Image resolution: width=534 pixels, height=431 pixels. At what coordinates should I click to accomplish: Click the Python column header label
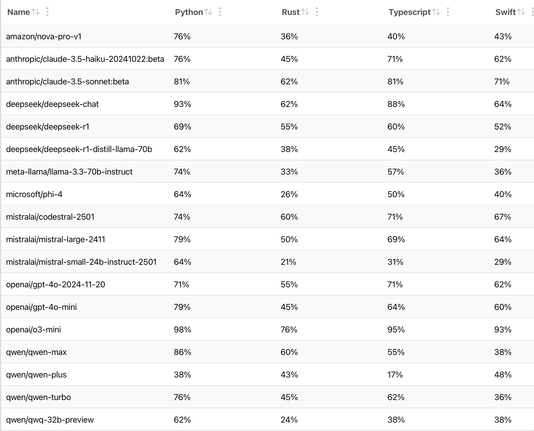coord(189,12)
